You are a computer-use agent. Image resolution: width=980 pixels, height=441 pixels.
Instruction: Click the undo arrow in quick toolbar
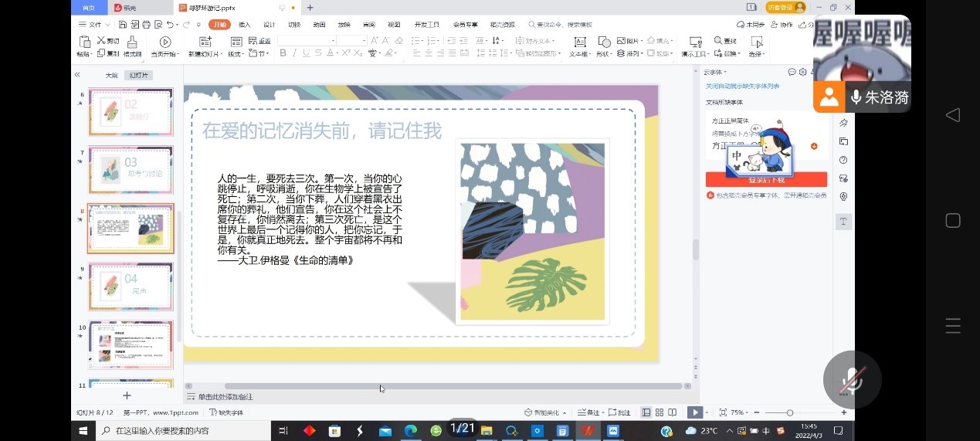(171, 25)
